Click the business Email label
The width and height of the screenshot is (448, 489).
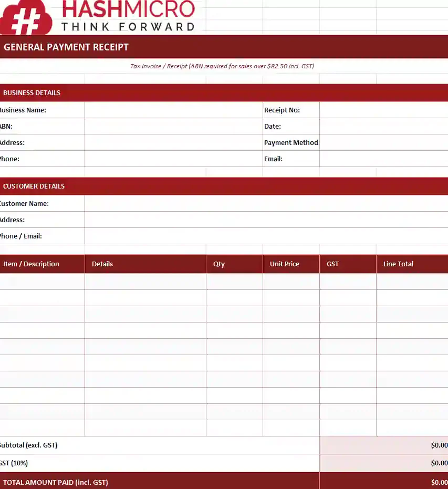[273, 159]
